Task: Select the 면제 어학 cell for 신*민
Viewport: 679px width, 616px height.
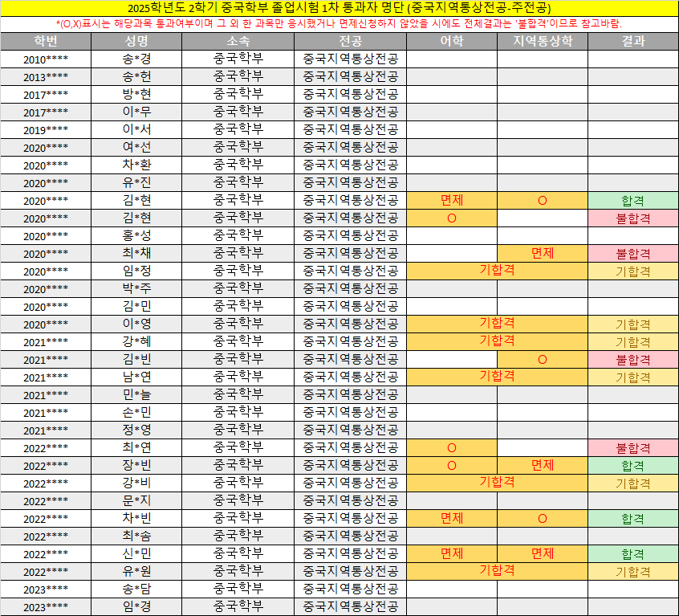Action: pyautogui.click(x=452, y=554)
